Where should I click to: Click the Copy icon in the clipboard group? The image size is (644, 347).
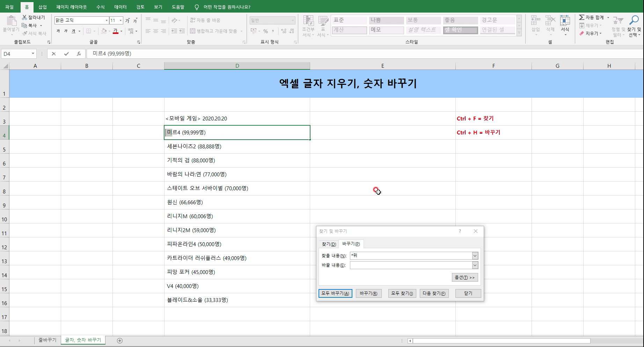coord(24,25)
